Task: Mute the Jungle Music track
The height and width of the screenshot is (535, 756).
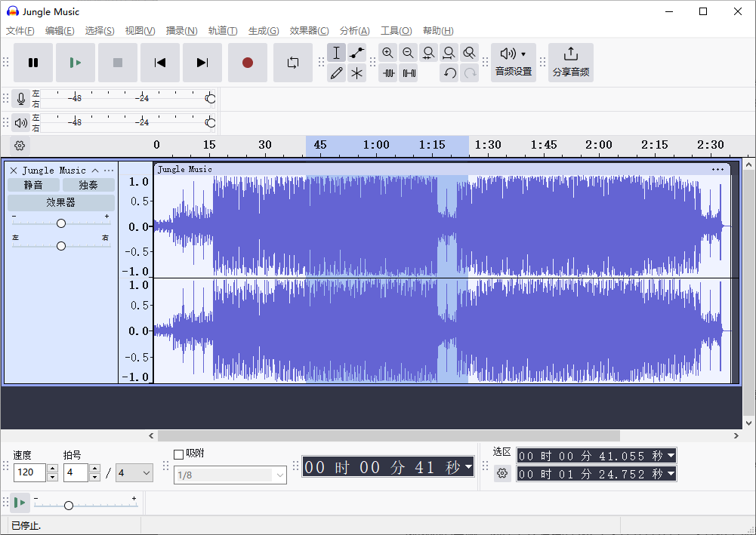Action: pyautogui.click(x=33, y=184)
